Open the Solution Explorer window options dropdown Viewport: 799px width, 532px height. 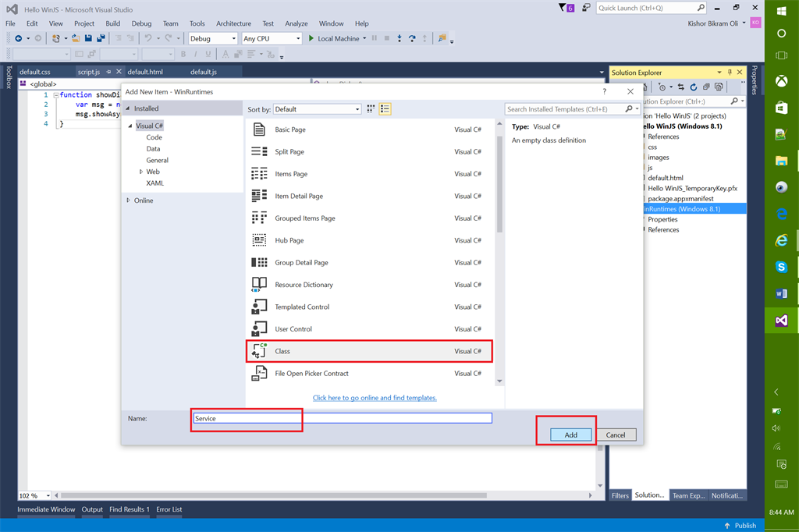click(719, 73)
